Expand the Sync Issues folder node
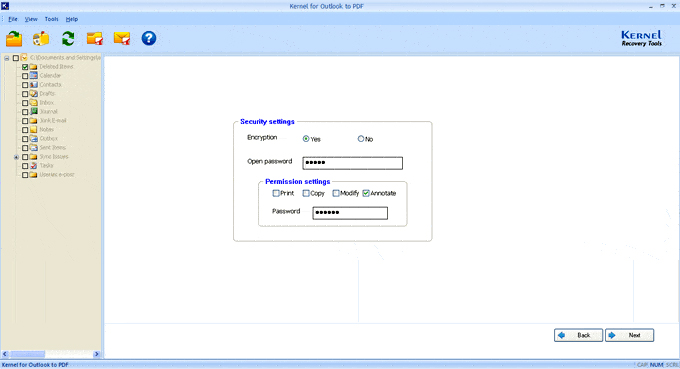Viewport: 680px width, 369px height. tap(16, 157)
